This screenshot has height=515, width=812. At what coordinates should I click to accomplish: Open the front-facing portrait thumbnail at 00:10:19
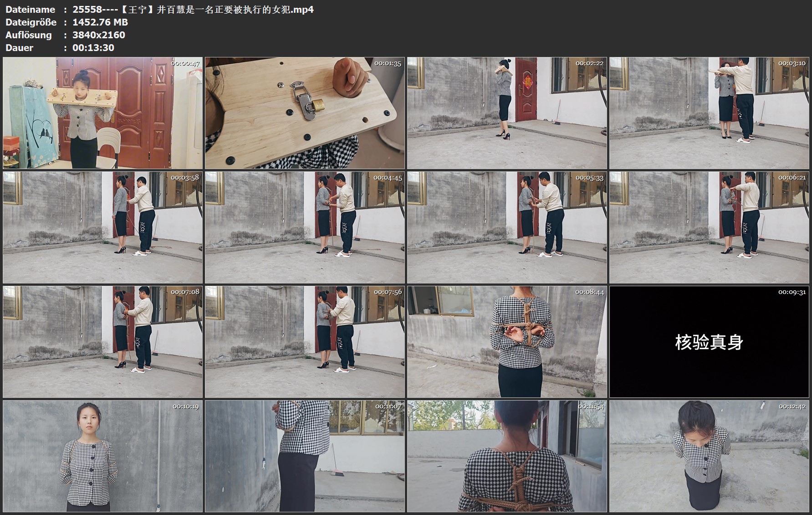tap(102, 456)
